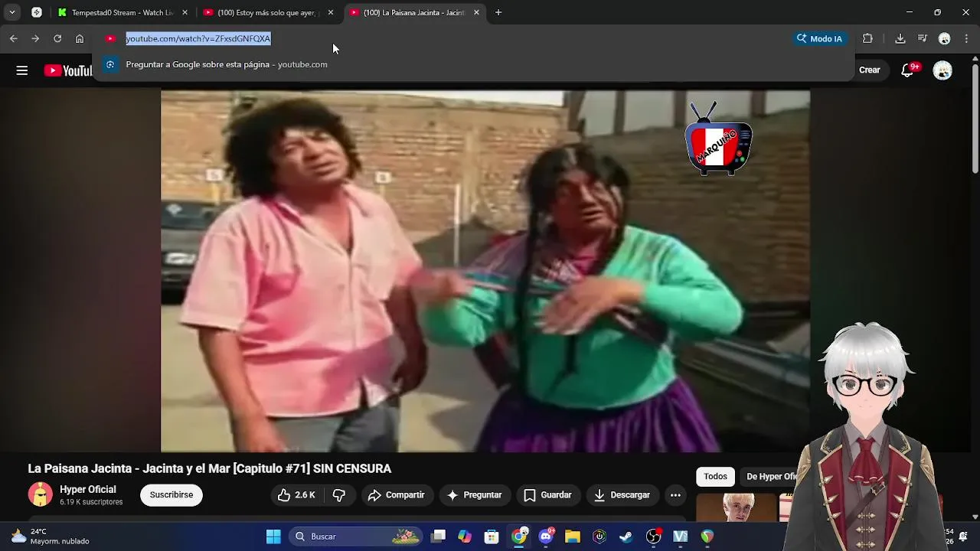Open the YouTube hamburger guide menu
This screenshot has height=551, width=980.
coord(21,70)
